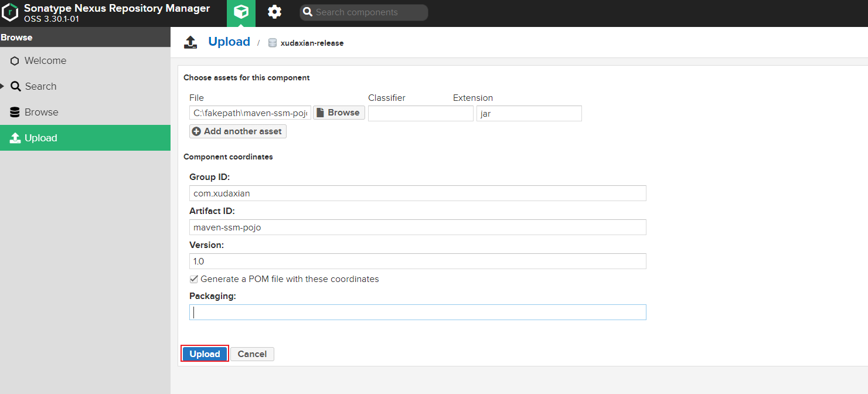Click the xudaxian-release repository database icon

click(273, 43)
